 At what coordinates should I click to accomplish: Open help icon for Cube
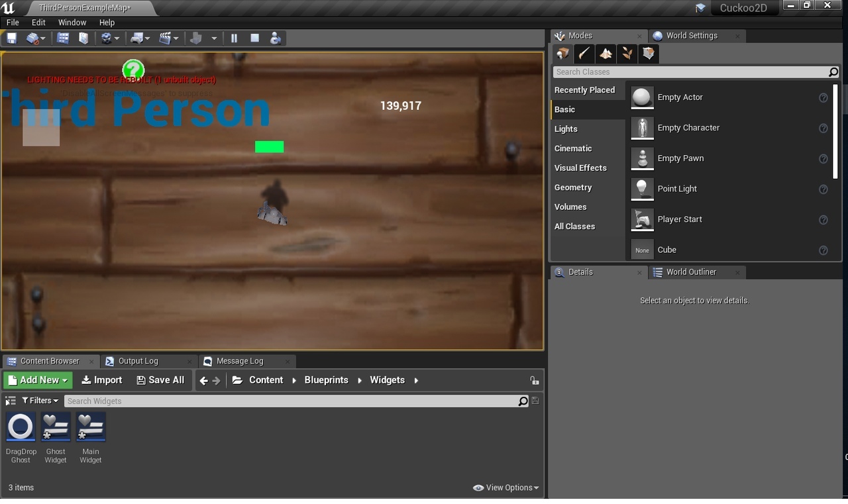coord(823,250)
